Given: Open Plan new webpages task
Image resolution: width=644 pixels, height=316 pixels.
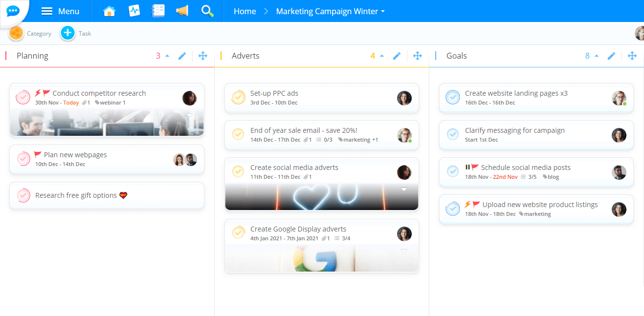Looking at the screenshot, I should 75,155.
